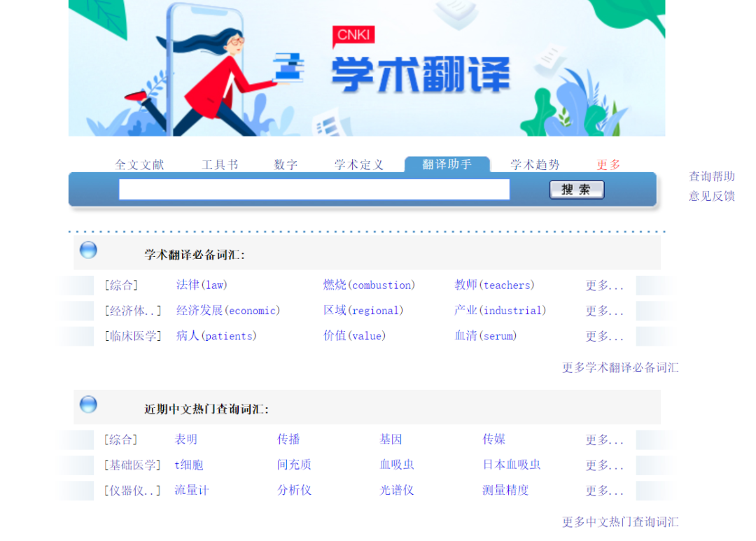The image size is (756, 541).
Task: Click the [临床医学] category link
Action: coord(132,336)
